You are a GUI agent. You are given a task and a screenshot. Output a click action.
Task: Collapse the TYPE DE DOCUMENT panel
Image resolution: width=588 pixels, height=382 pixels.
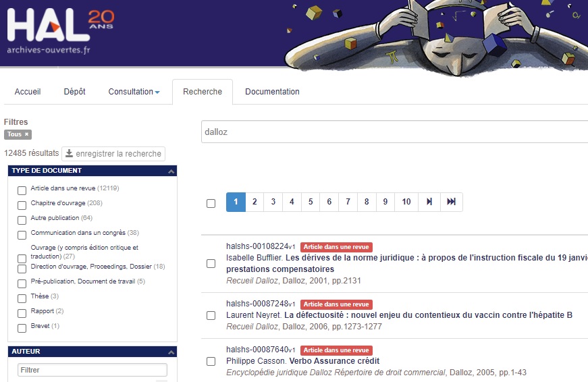171,171
